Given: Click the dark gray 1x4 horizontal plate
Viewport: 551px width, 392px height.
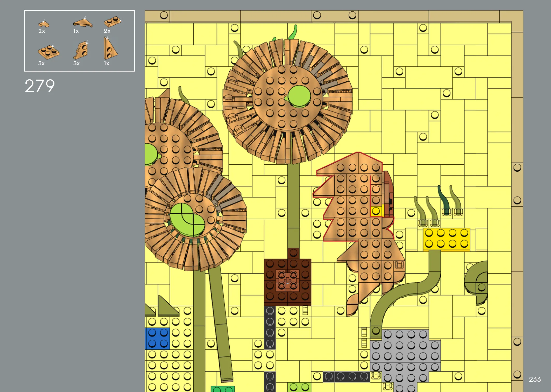Looking at the screenshot, I should [x=346, y=377].
